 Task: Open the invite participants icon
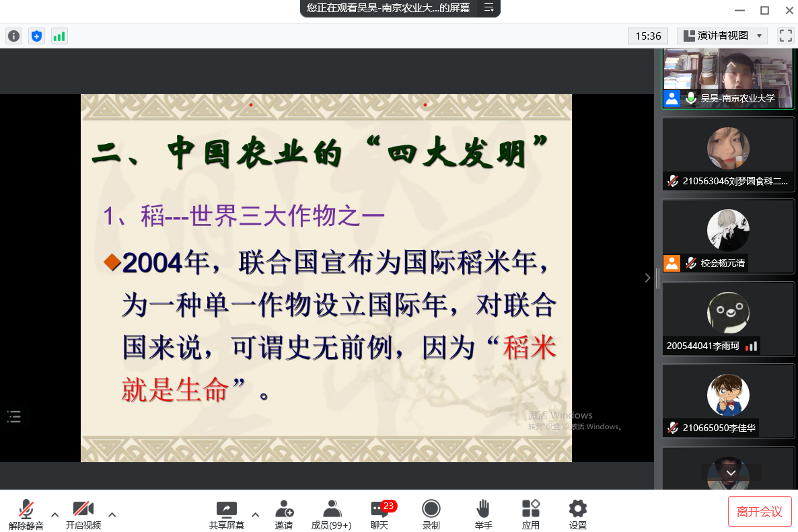(284, 515)
